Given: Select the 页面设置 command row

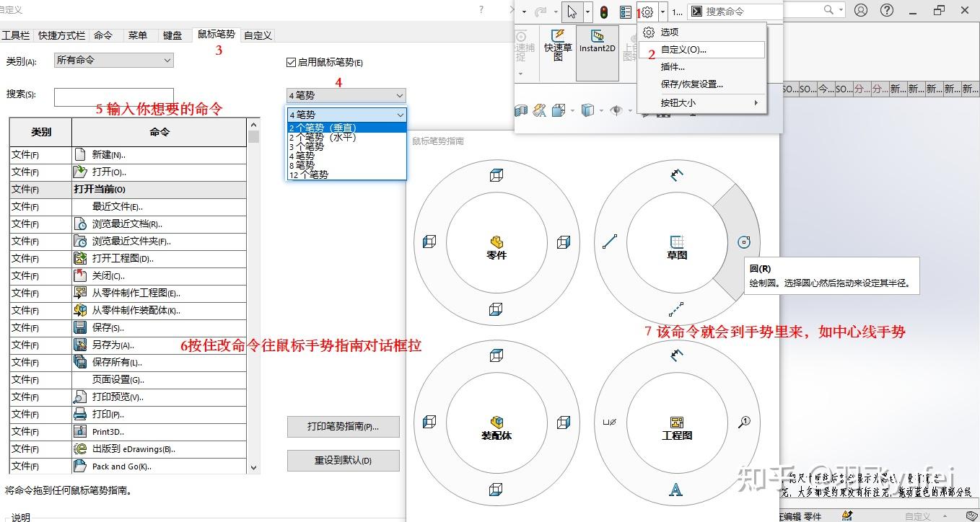Looking at the screenshot, I should tap(128, 379).
